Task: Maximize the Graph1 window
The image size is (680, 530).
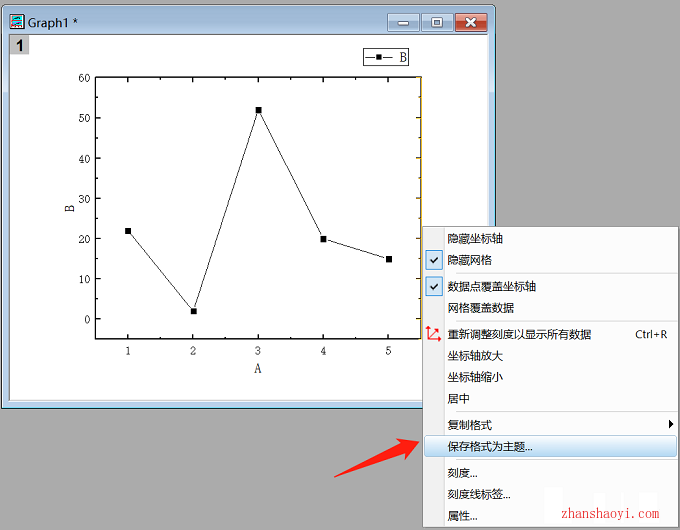Action: pyautogui.click(x=437, y=23)
